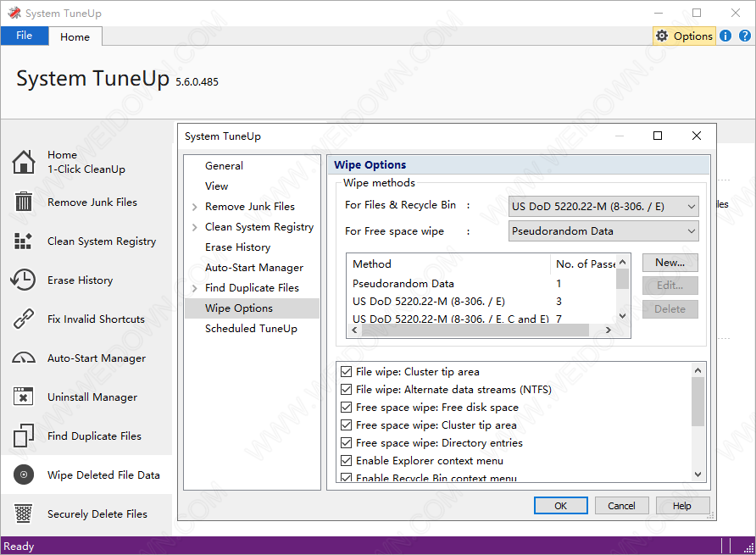The image size is (756, 555).
Task: Select Erase History in options tree
Action: click(x=237, y=247)
